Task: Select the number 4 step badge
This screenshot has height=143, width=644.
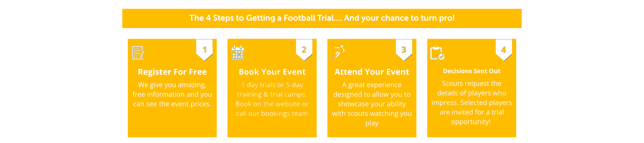Action: click(x=504, y=50)
